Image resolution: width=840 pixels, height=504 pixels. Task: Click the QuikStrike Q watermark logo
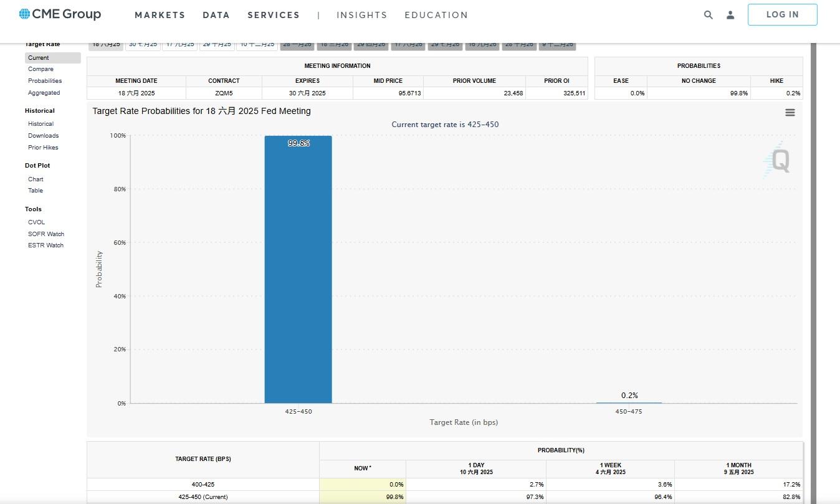[x=778, y=161]
